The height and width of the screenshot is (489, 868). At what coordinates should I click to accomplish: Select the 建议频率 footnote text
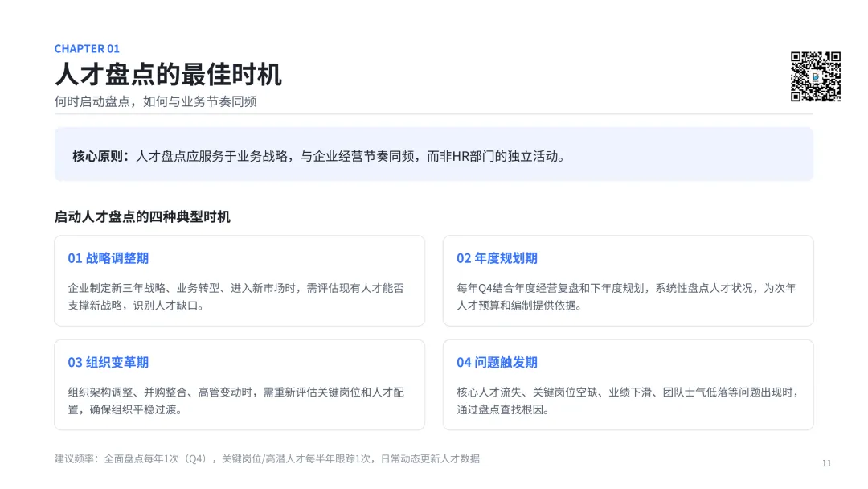(x=268, y=458)
